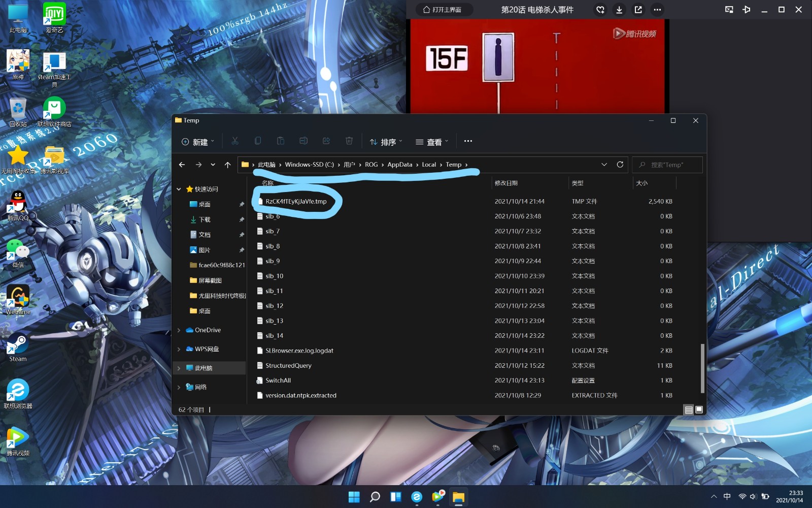Go back with the Explorer back arrow
The width and height of the screenshot is (812, 508).
point(182,165)
